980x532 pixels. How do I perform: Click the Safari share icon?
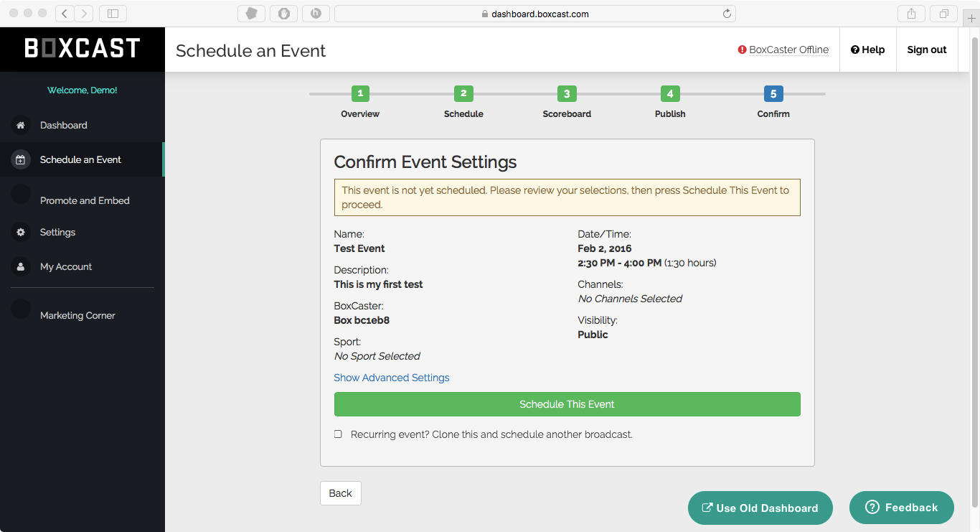912,14
